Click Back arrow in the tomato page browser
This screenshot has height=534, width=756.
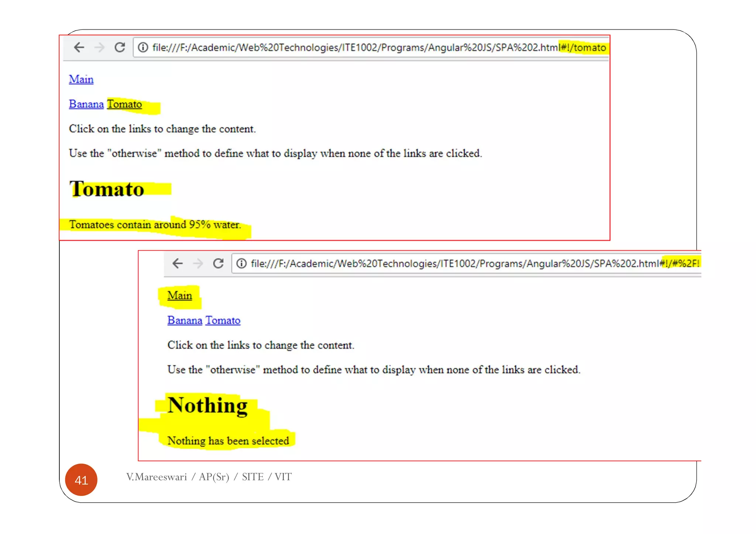pyautogui.click(x=79, y=47)
